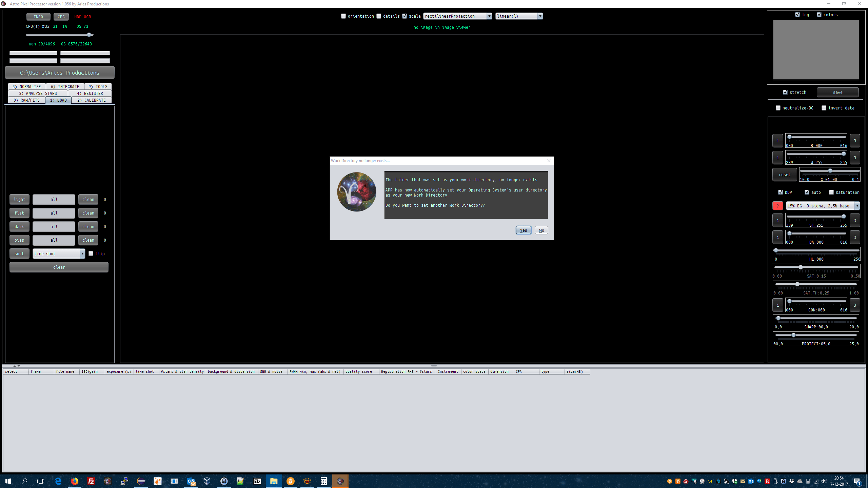Image resolution: width=868 pixels, height=488 pixels.
Task: Open the time shot sort dropdown
Action: click(x=82, y=253)
